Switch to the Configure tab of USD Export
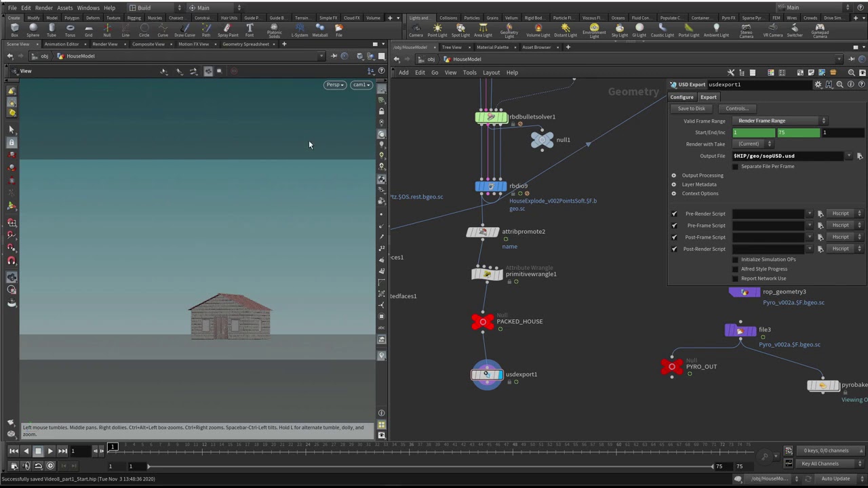Image resolution: width=868 pixels, height=488 pixels. tap(682, 97)
